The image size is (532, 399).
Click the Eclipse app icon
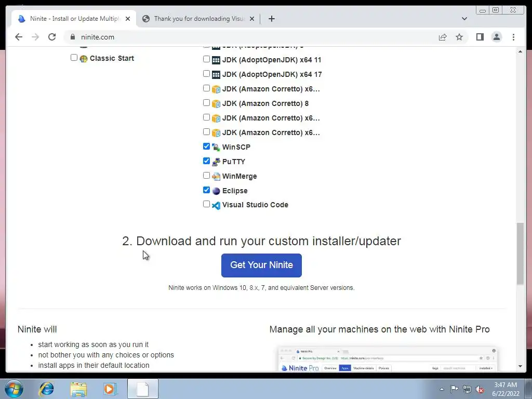[216, 191]
